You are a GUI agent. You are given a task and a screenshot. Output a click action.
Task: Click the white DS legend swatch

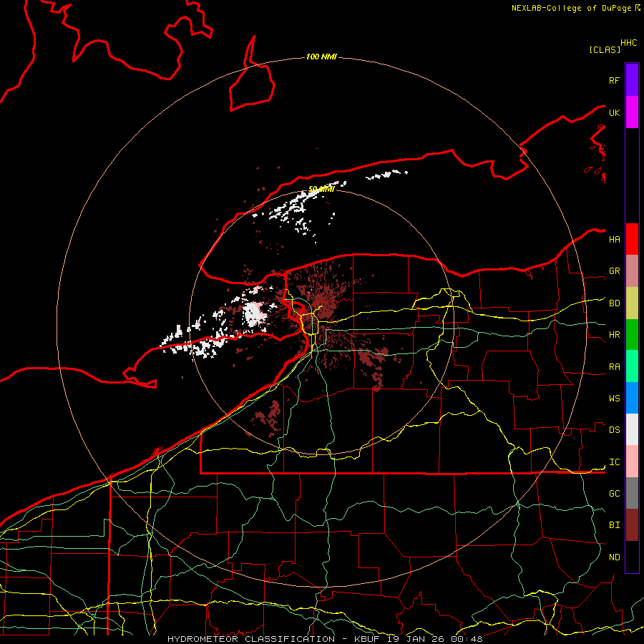point(632,429)
